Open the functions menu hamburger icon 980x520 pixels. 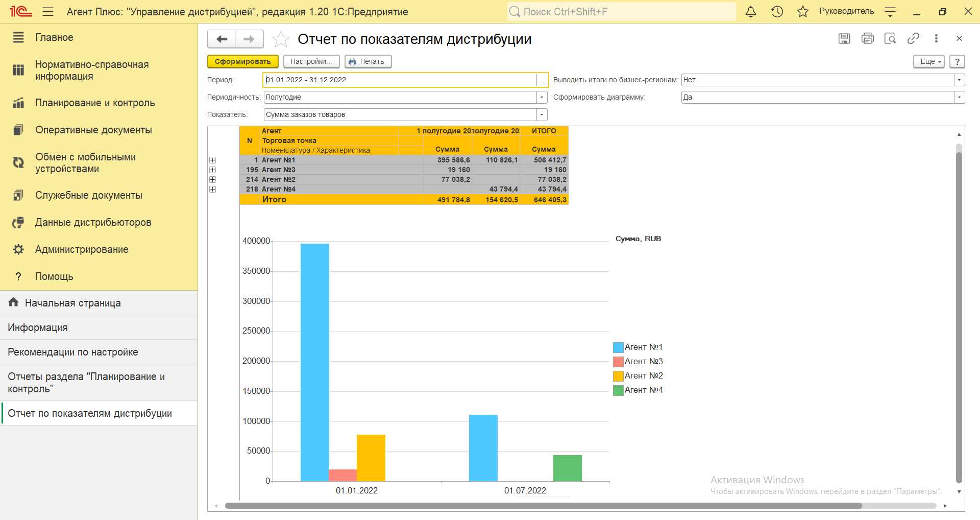tap(48, 11)
